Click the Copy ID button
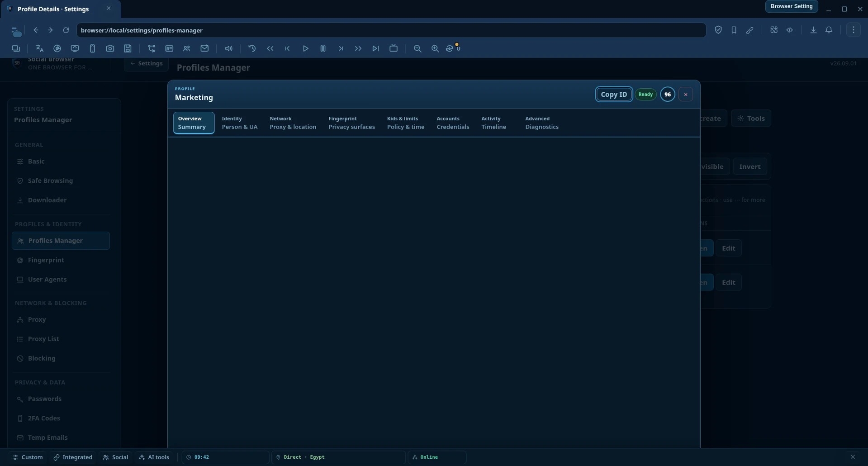The image size is (868, 466). pyautogui.click(x=614, y=94)
